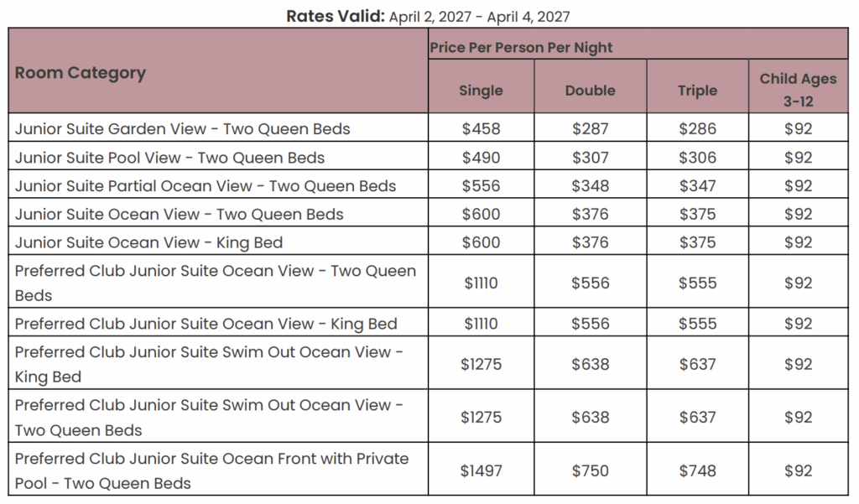
Task: Click the $490 Single price cell
Action: pyautogui.click(x=481, y=158)
